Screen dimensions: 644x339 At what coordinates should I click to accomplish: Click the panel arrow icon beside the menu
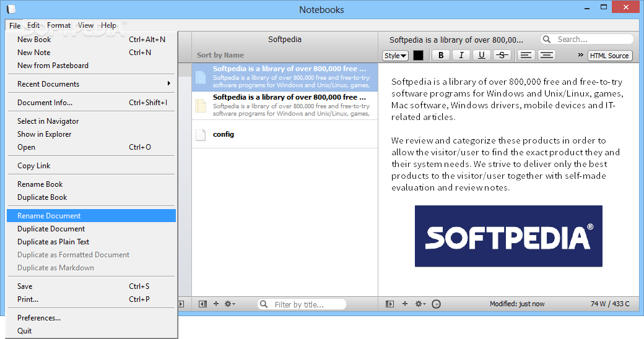(181, 304)
